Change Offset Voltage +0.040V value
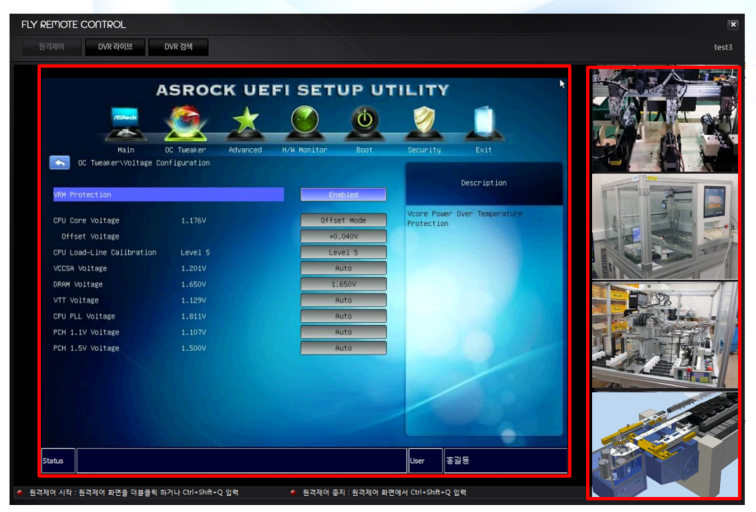Image resolution: width=756 pixels, height=512 pixels. 343,236
